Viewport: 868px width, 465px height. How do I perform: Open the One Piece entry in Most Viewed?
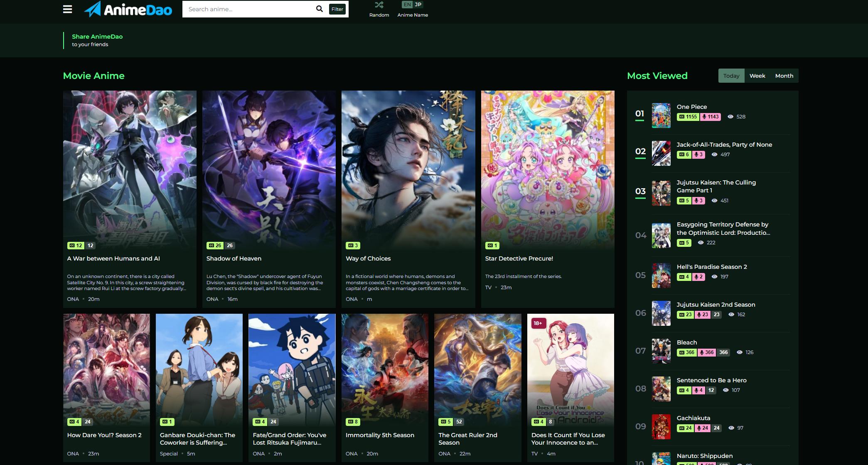tap(691, 107)
